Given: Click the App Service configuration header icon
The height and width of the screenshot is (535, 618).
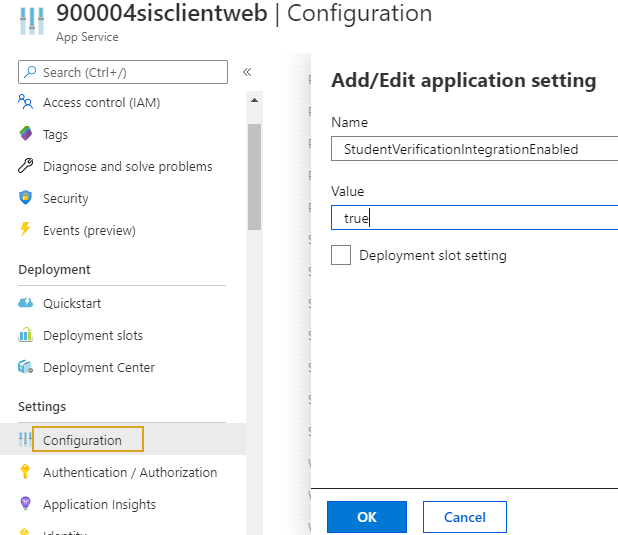Looking at the screenshot, I should pyautogui.click(x=32, y=21).
